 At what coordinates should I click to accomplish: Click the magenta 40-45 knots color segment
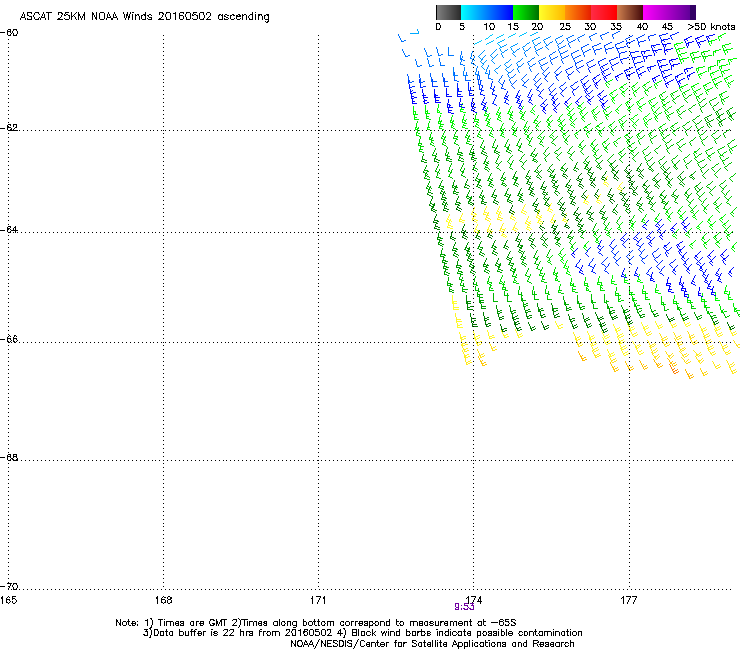656,12
